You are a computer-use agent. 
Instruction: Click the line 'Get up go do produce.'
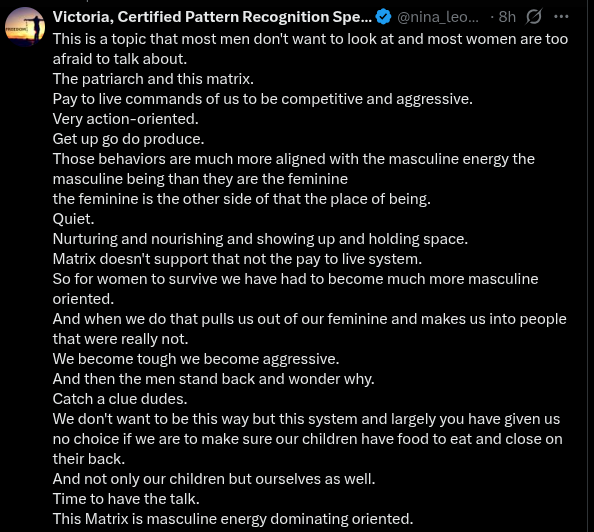click(x=128, y=139)
